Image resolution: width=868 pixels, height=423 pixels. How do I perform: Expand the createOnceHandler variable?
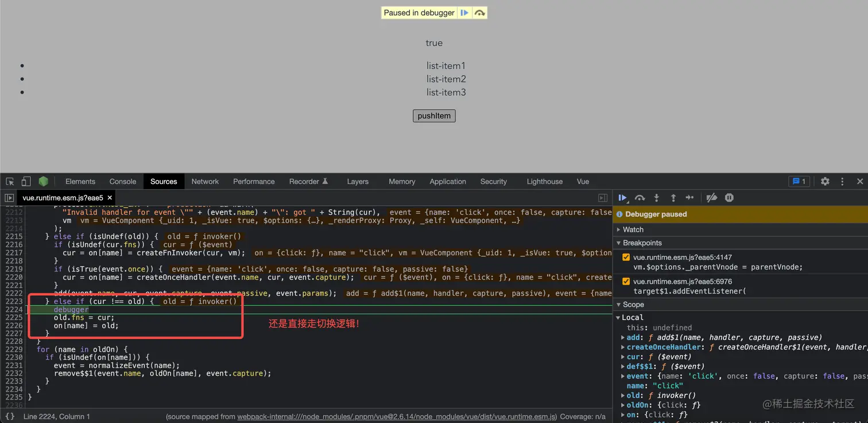point(623,347)
